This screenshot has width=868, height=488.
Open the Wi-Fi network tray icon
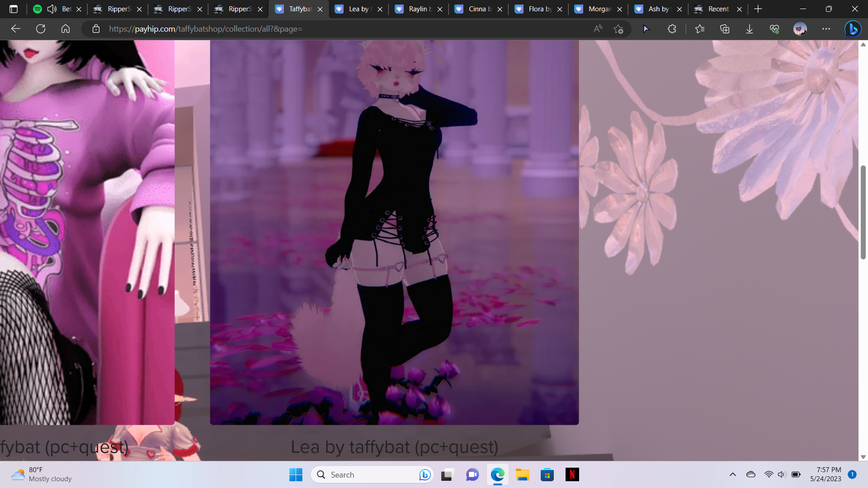(x=769, y=474)
